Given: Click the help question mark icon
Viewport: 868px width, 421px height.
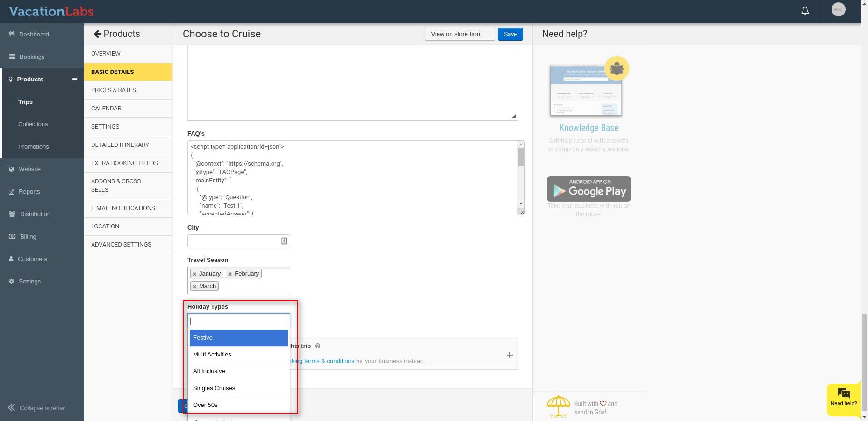Looking at the screenshot, I should (x=318, y=346).
